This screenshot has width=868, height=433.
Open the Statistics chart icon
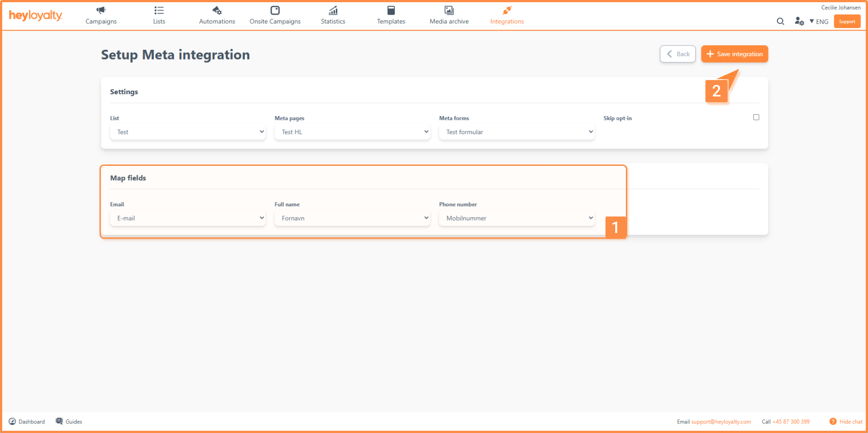point(333,10)
